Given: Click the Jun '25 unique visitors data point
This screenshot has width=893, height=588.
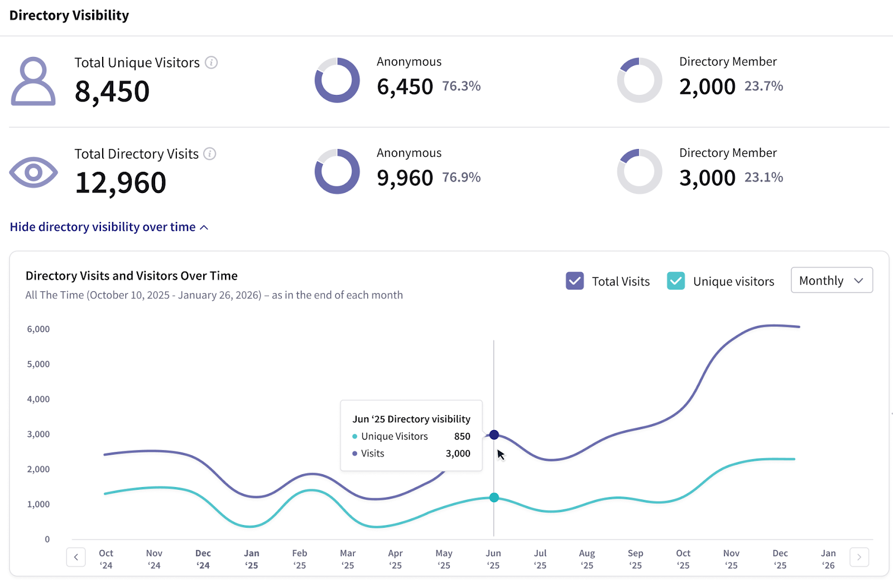Looking at the screenshot, I should [x=494, y=498].
